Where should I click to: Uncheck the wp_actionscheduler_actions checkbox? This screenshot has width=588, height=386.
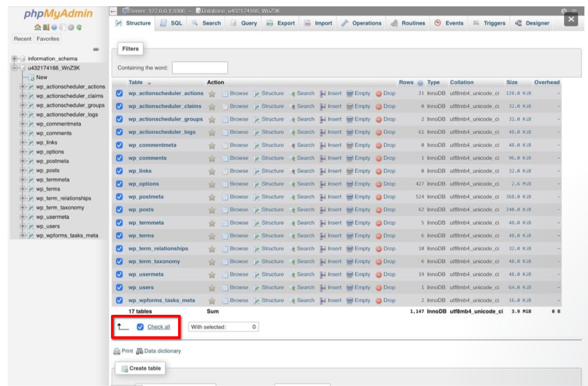click(x=119, y=93)
